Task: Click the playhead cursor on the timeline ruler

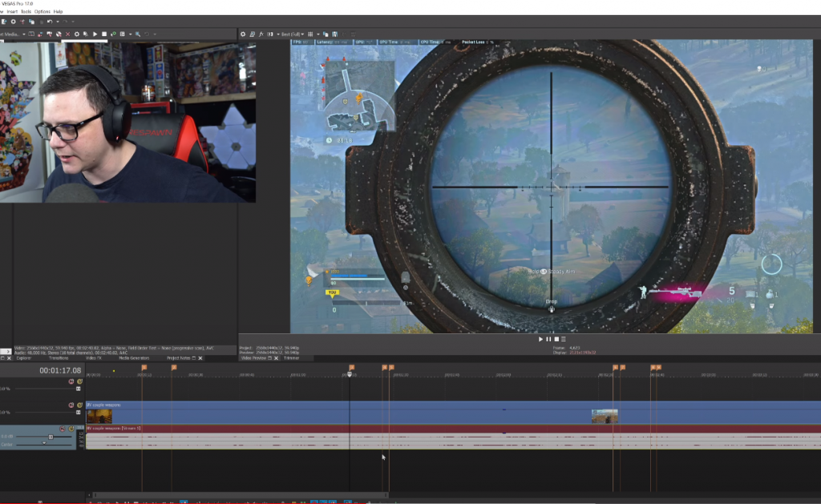Action: (350, 374)
